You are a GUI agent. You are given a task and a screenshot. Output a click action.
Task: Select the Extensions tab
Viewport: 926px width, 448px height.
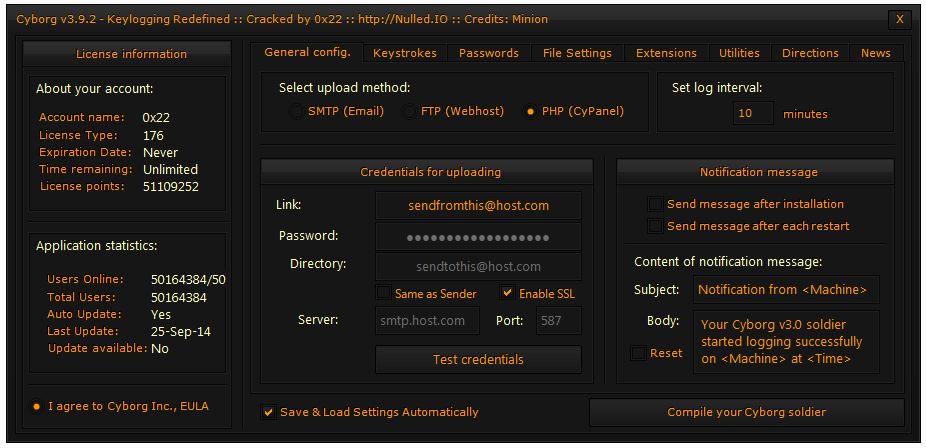pos(666,53)
